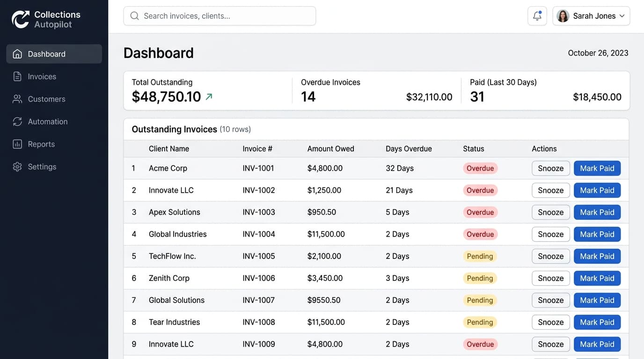Snooze the Global Industries invoice
Screen dimensions: 644x359
(551, 234)
